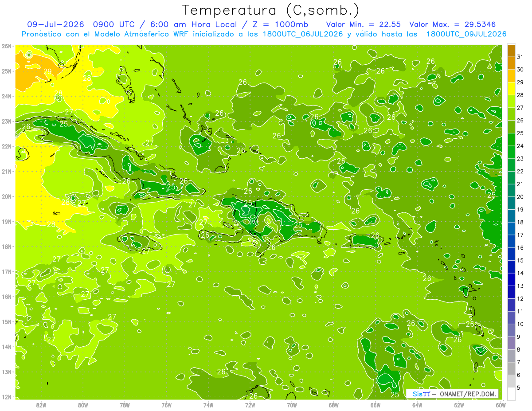Click the "64W" longitude axis label
The height and width of the screenshot is (411, 532).
pyautogui.click(x=417, y=405)
